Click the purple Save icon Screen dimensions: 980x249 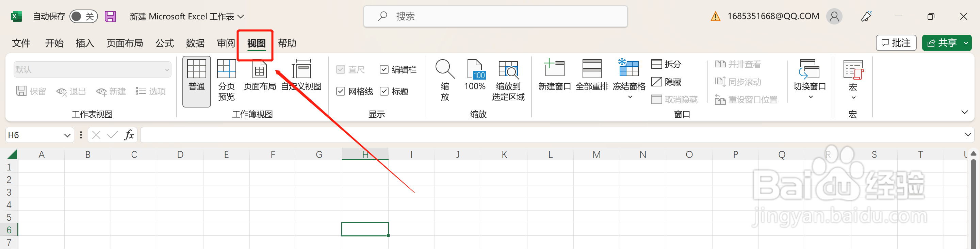tap(110, 16)
